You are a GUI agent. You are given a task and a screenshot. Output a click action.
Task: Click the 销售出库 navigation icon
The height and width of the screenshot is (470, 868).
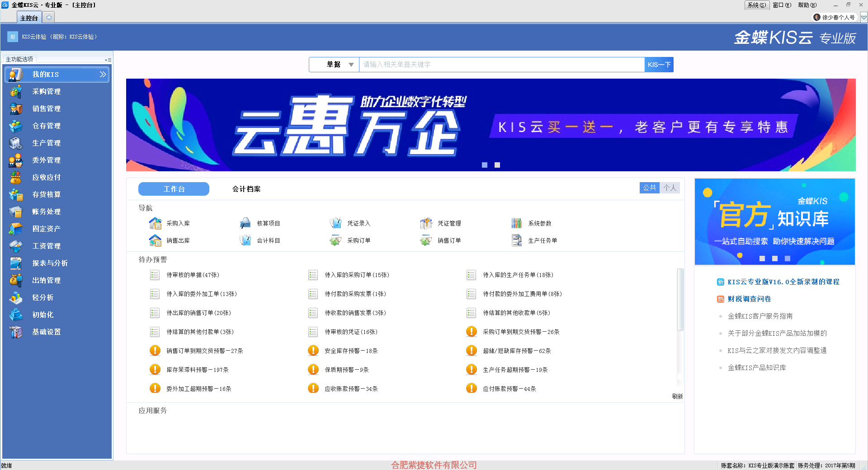point(155,240)
